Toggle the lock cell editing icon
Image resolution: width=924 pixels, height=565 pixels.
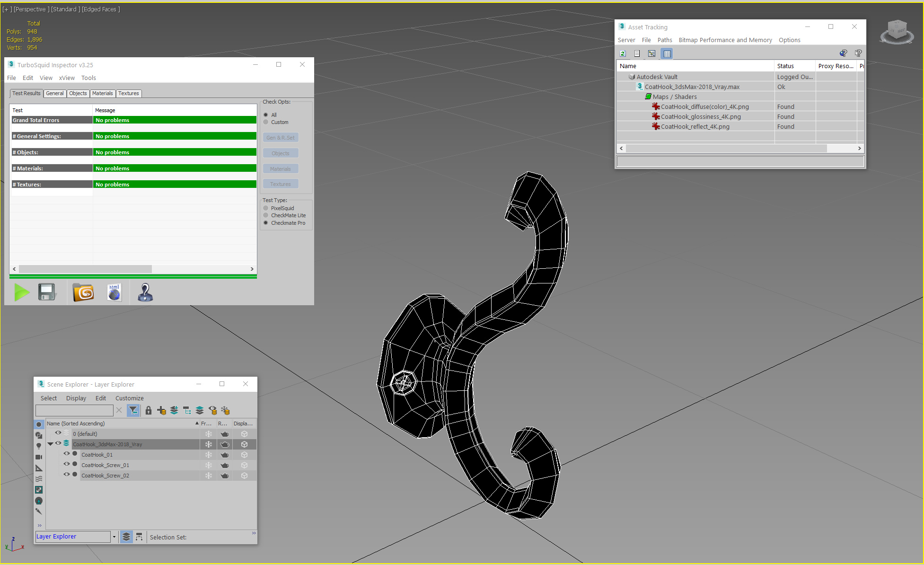(x=148, y=410)
